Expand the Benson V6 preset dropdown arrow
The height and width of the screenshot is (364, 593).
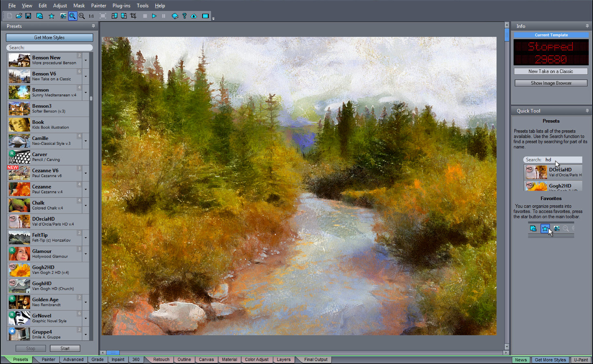85,76
